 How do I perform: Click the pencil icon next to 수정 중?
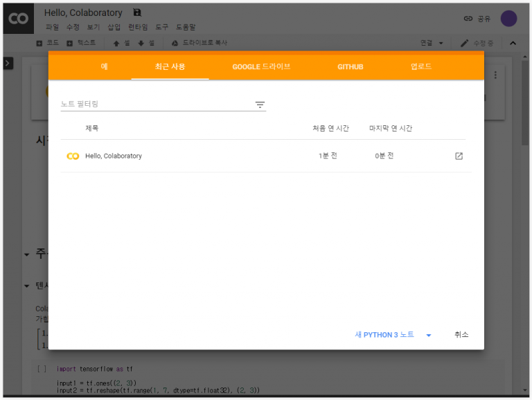465,43
